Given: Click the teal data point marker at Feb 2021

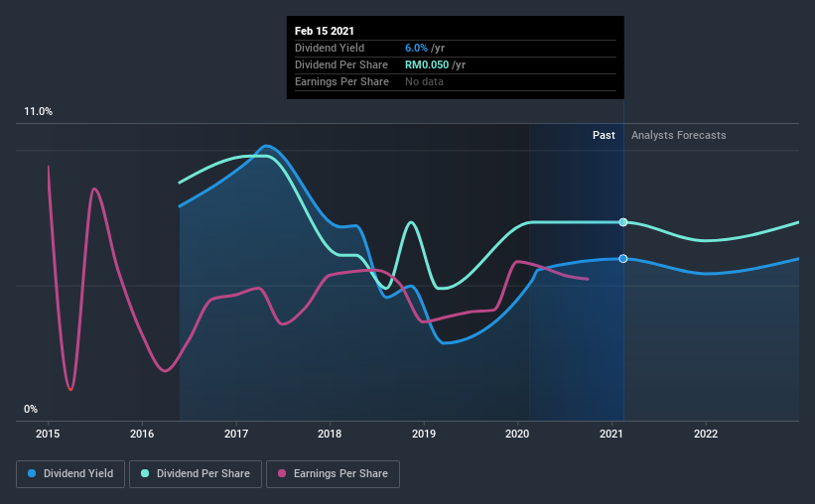Looking at the screenshot, I should 623,222.
